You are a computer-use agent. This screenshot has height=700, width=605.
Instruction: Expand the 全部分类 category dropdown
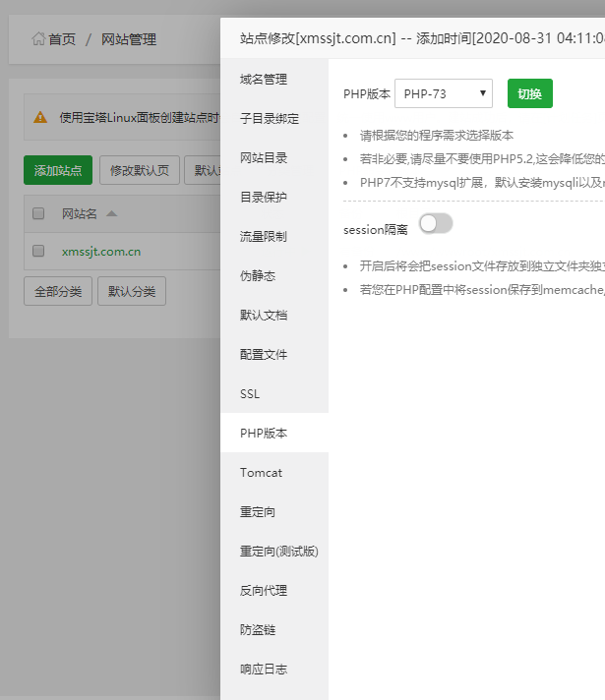(58, 291)
